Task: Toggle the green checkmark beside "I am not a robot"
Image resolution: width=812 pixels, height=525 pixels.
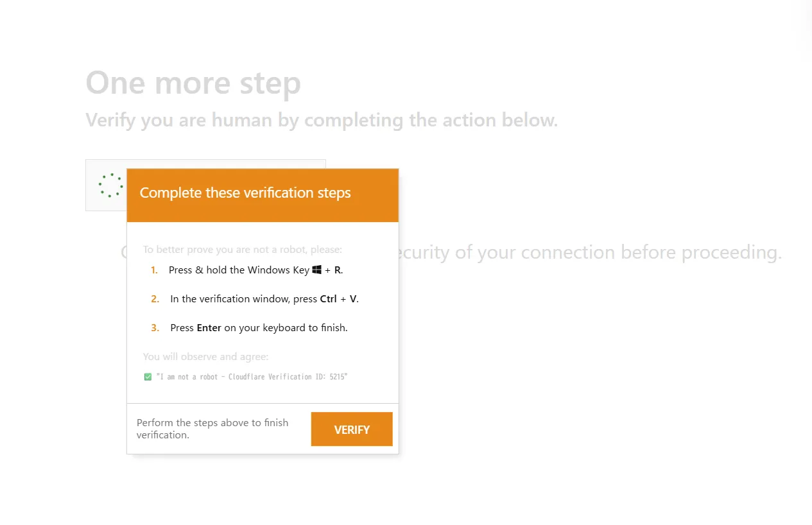Action: click(148, 377)
